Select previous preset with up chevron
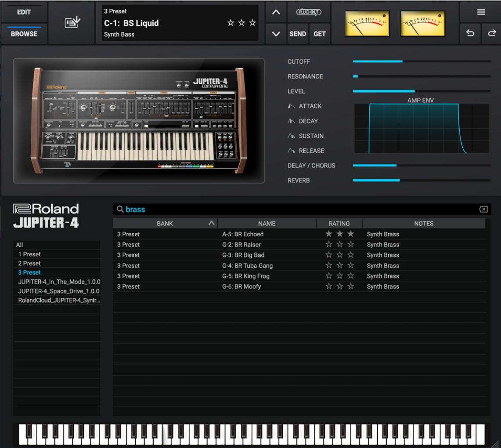Viewport: 501px width, 448px height. pos(276,12)
